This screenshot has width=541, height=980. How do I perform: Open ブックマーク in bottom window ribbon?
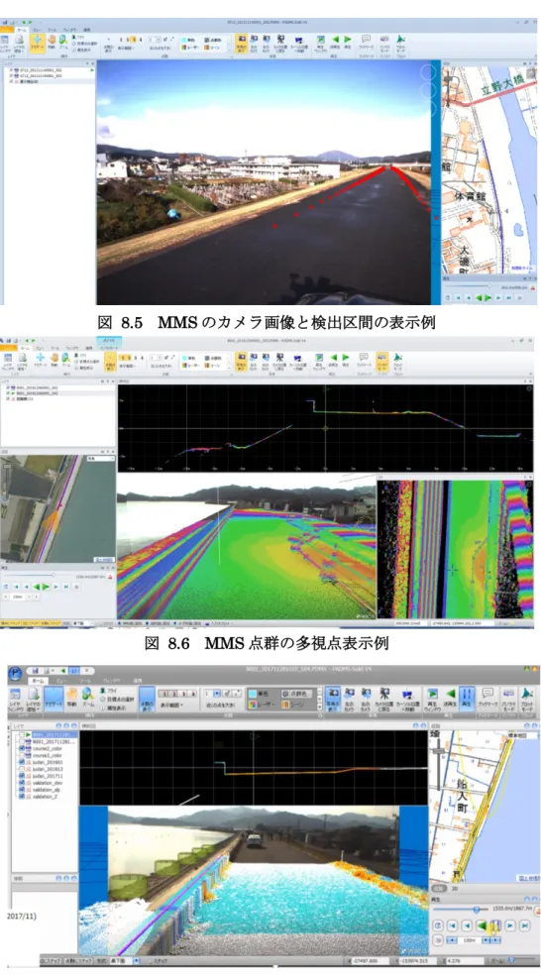coord(489,700)
